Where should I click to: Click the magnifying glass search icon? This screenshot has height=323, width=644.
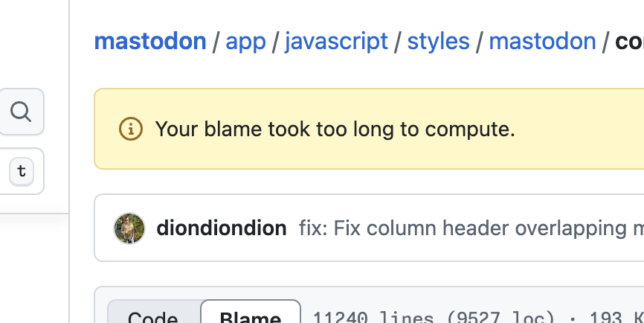click(x=21, y=112)
